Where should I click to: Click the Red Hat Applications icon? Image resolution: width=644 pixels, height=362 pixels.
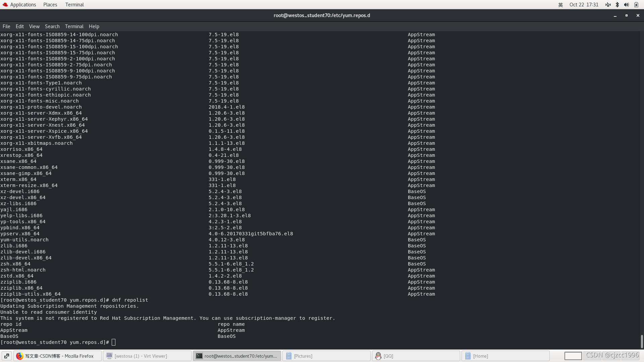5,5
